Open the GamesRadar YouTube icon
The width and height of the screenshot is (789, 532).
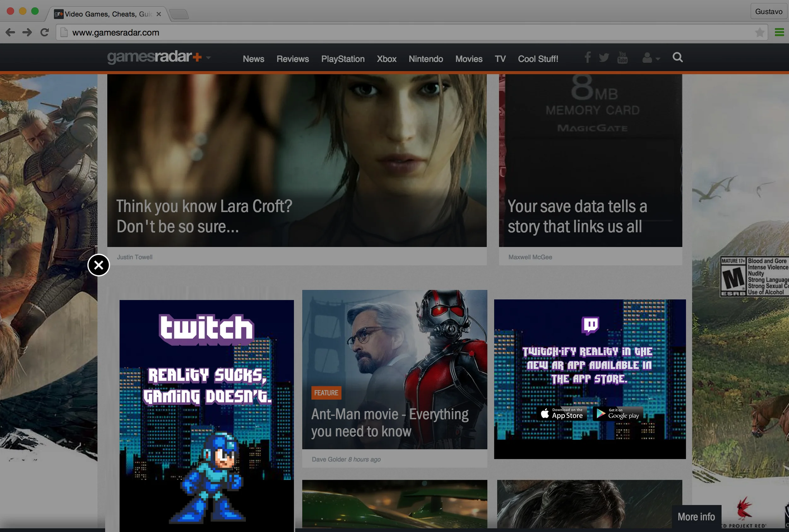[622, 57]
